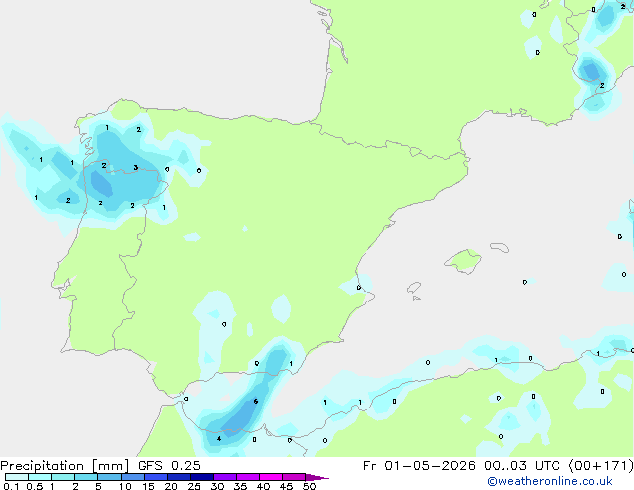Pick the 15–20 mm blue swatch
The width and height of the screenshot is (634, 490).
[155, 477]
